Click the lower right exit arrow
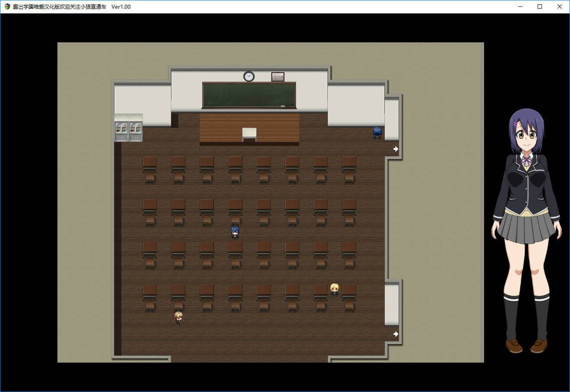Image resolution: width=570 pixels, height=392 pixels. point(395,334)
